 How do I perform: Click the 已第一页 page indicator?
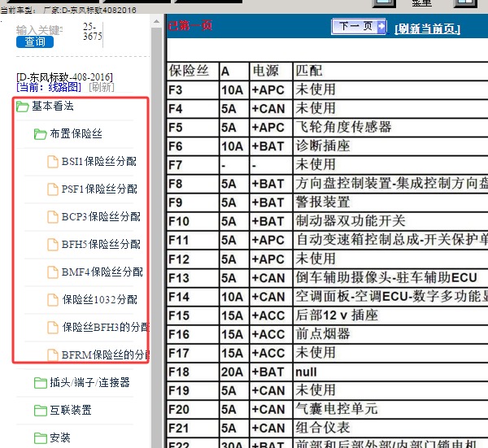[x=190, y=25]
